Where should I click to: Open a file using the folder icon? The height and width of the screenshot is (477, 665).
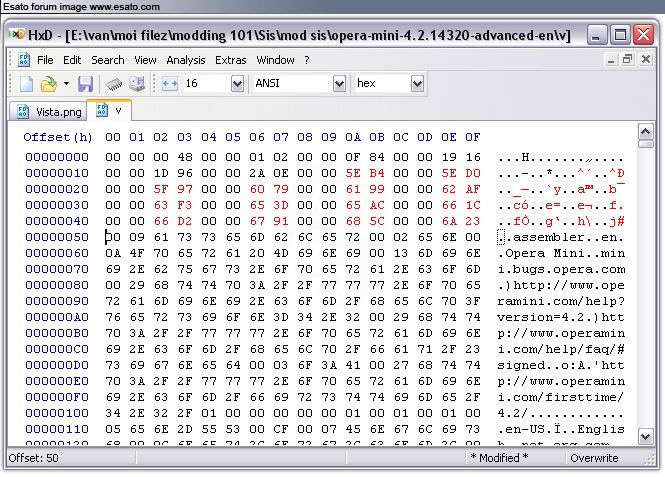pyautogui.click(x=49, y=84)
